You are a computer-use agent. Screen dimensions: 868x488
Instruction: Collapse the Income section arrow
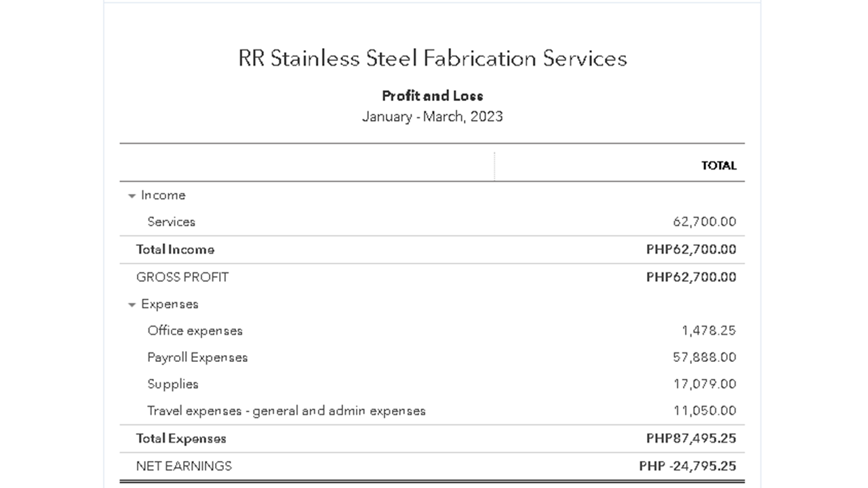pos(132,196)
